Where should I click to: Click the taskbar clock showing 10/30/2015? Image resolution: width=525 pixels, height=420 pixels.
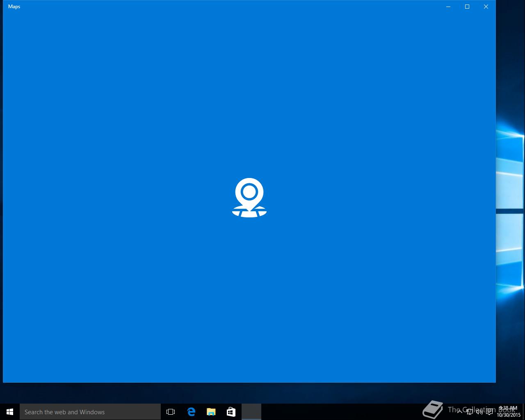[509, 412]
